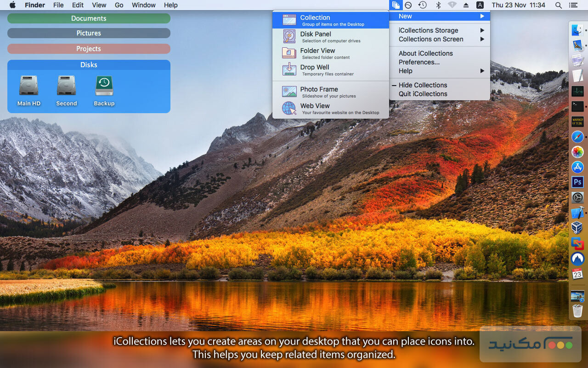Open the Finder Window menu
Viewport: 588px width, 368px height.
coord(143,5)
